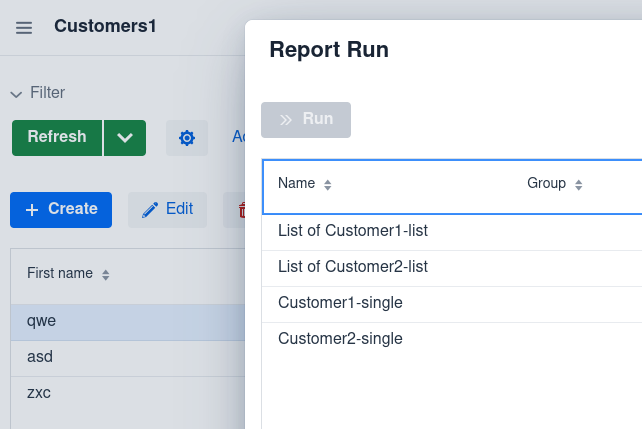
Task: Click the Edit button with pencil icon
Action: [167, 209]
